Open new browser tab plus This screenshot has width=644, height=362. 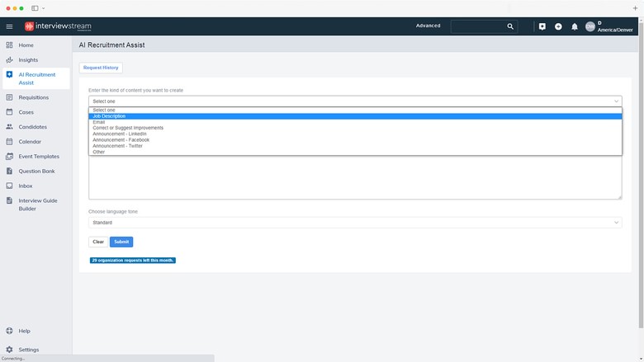pyautogui.click(x=635, y=8)
